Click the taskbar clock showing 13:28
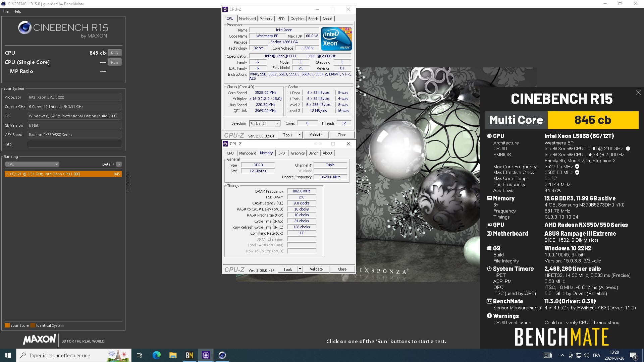 (614, 355)
